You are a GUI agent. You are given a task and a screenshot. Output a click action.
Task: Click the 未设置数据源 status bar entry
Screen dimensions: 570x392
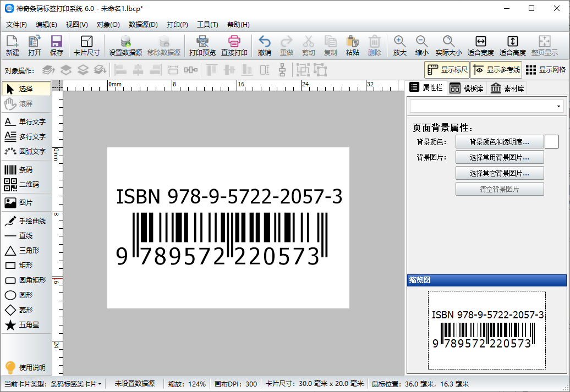tap(135, 384)
